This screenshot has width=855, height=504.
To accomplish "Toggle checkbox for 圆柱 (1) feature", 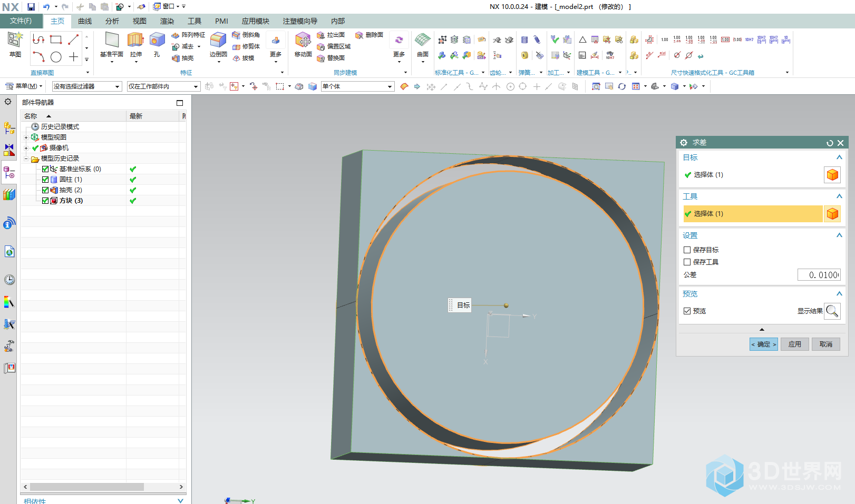I will (45, 180).
